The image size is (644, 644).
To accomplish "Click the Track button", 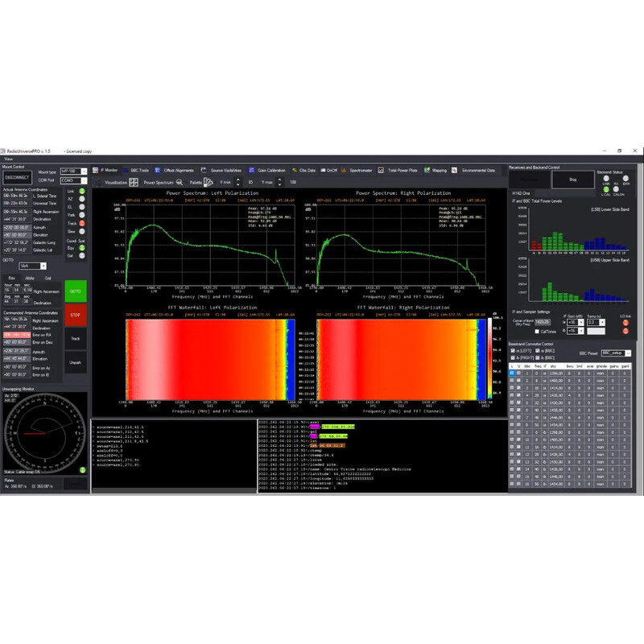I will [75, 338].
